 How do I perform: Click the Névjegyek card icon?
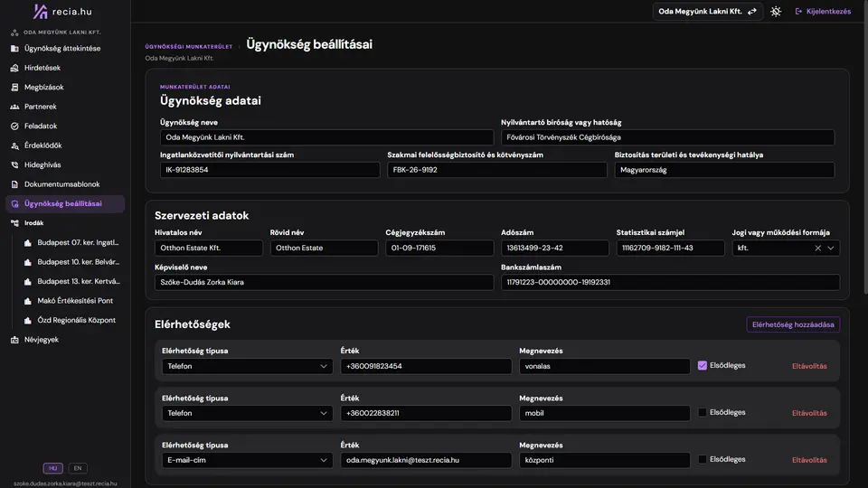pos(14,340)
